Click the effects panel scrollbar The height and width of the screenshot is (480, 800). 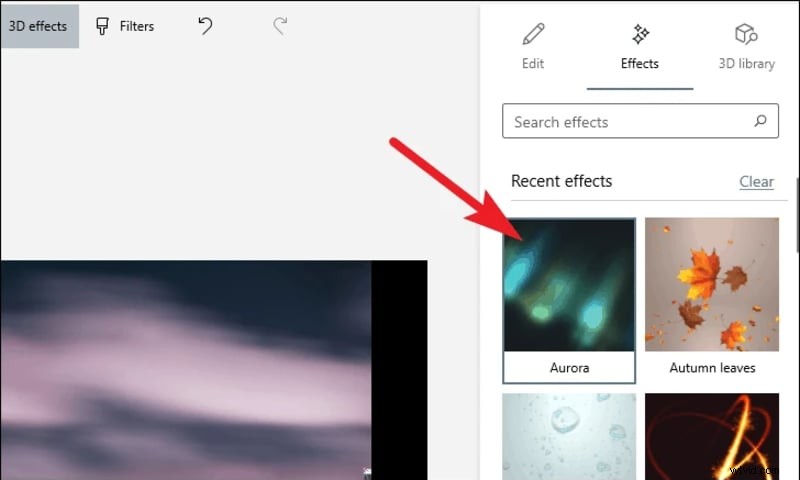click(797, 214)
